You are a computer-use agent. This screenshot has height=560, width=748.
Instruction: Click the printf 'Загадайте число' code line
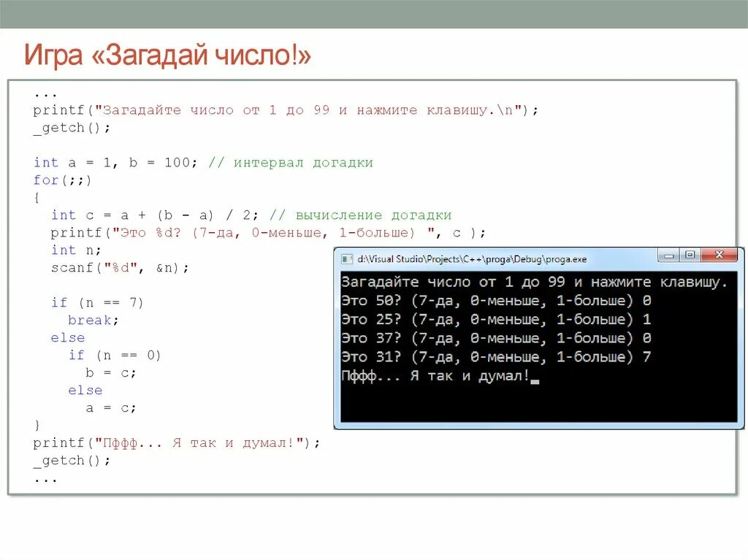(x=286, y=110)
